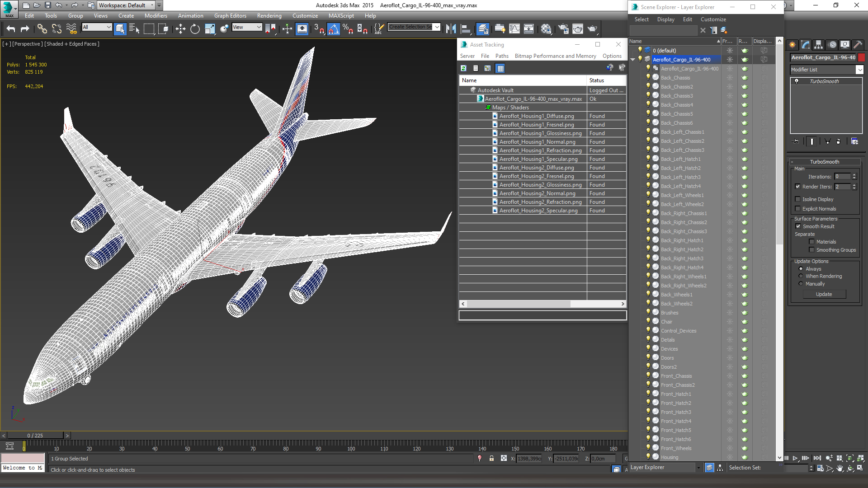Activate the Select and Uniform Scale tool
868x488 pixels.
210,29
